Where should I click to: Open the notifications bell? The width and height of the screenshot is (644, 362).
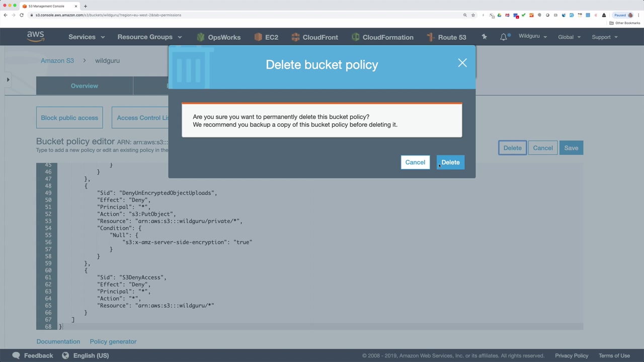504,37
